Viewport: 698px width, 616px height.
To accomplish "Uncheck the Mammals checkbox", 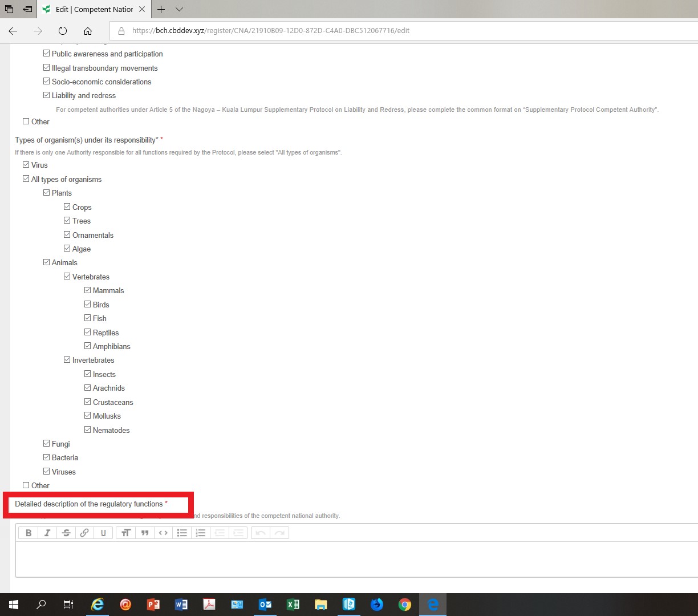I will [88, 290].
